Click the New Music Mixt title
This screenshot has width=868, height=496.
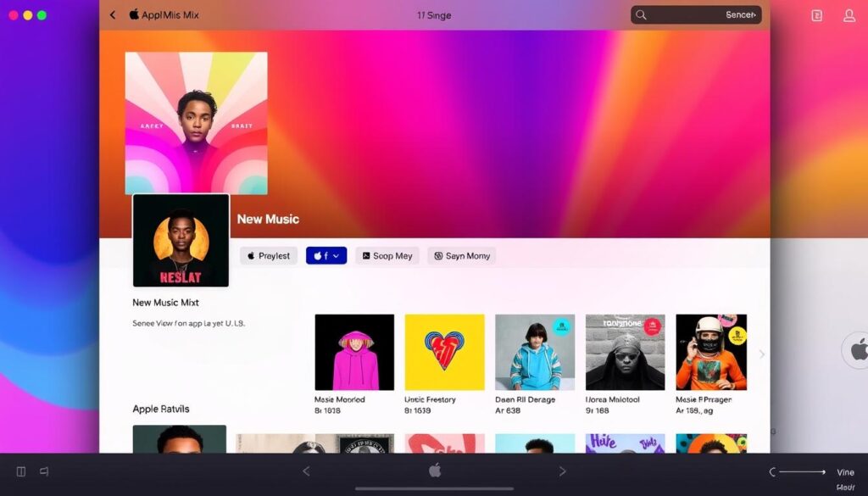[x=165, y=302]
